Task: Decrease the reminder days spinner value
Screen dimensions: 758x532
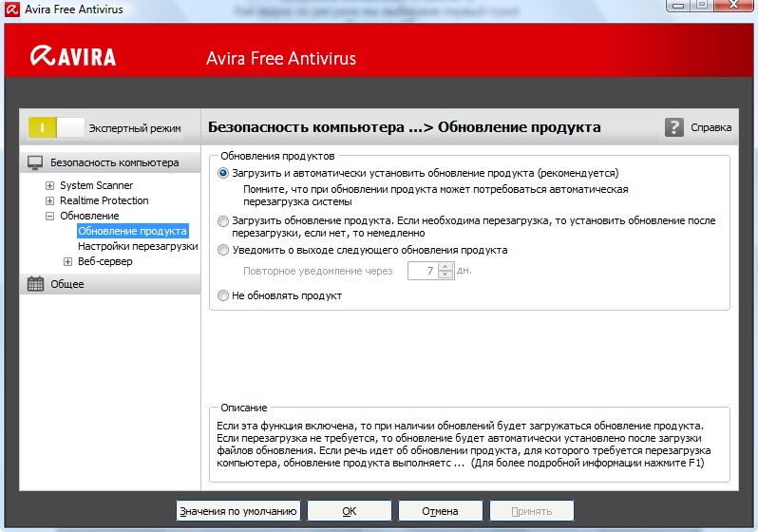Action: coord(445,275)
